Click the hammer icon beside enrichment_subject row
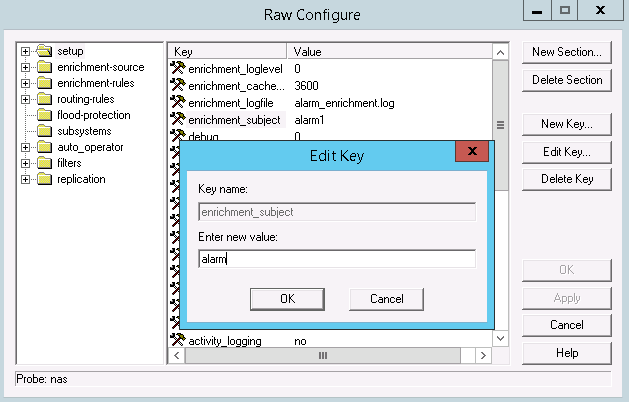This screenshot has width=631, height=402. point(177,120)
